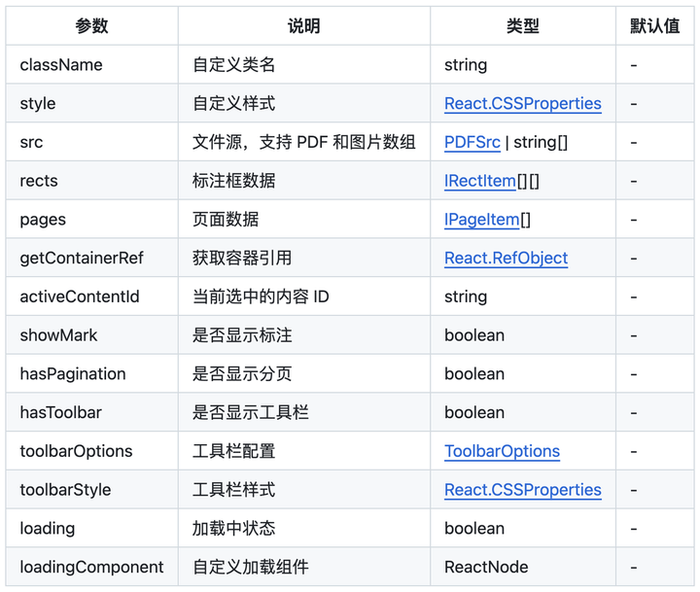Viewport: 700px width, 592px height.
Task: Click the 默认值 column header
Action: pyautogui.click(x=654, y=26)
